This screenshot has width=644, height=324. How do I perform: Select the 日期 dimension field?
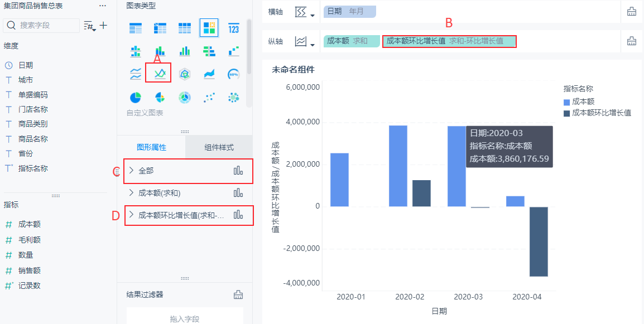pyautogui.click(x=26, y=65)
